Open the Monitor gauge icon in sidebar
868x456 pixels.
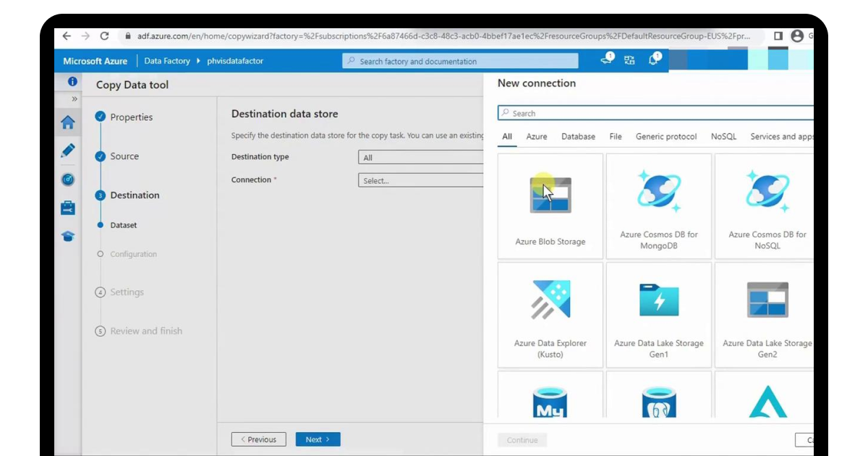(68, 180)
